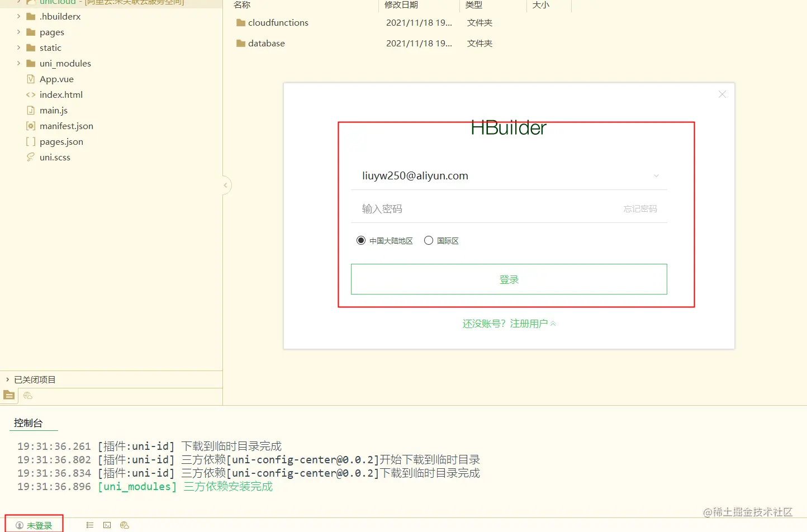Click the cloud icon in status bar

click(125, 525)
